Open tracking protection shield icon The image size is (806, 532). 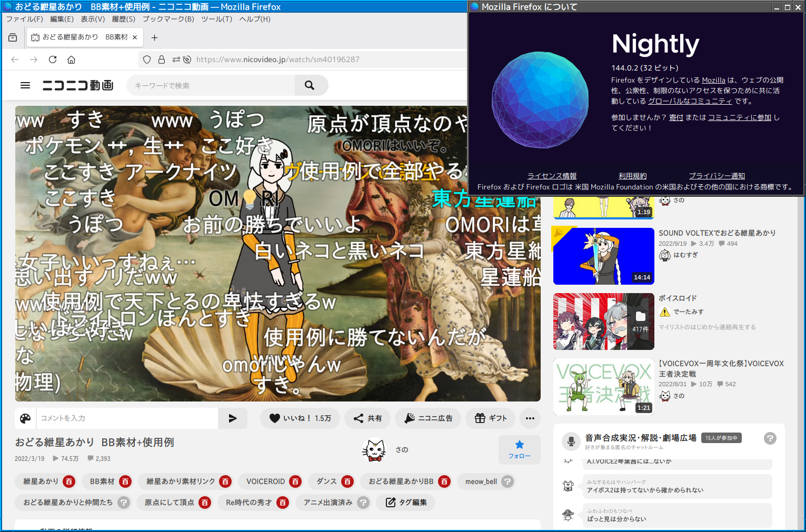tap(147, 59)
